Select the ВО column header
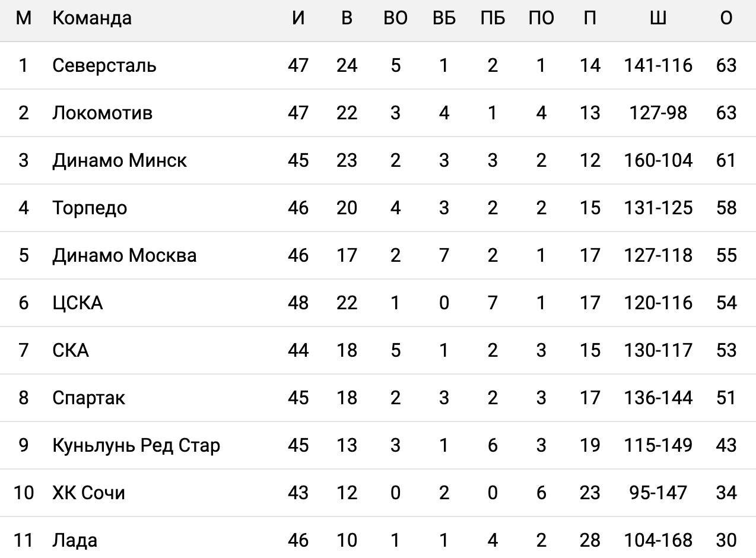The width and height of the screenshot is (756, 558). point(395,18)
